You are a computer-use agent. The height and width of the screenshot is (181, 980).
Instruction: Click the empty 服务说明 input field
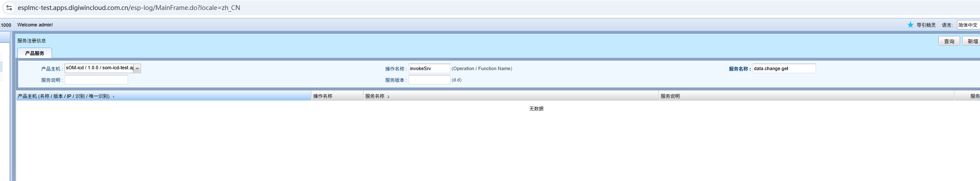(x=96, y=80)
